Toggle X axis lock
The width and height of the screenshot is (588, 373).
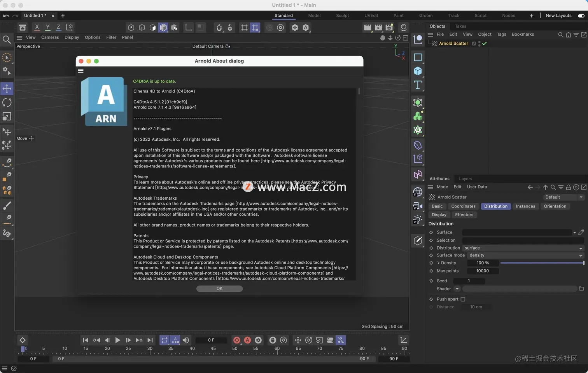pyautogui.click(x=37, y=28)
